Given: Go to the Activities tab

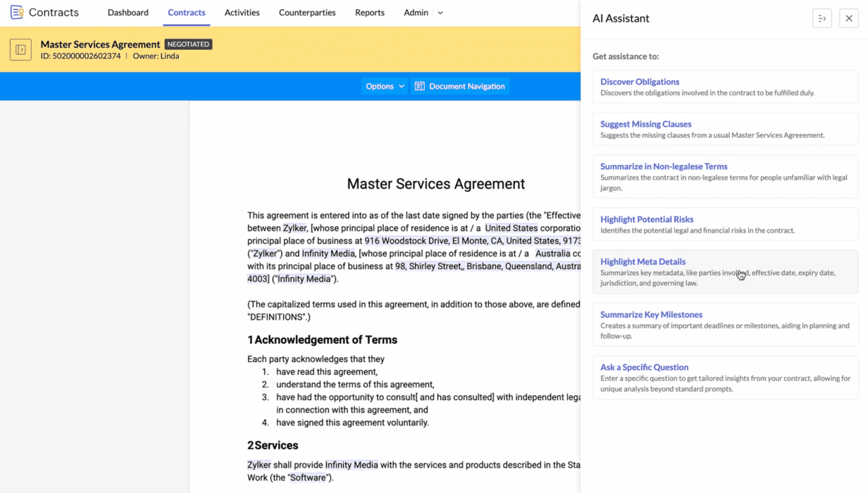Looking at the screenshot, I should [242, 13].
